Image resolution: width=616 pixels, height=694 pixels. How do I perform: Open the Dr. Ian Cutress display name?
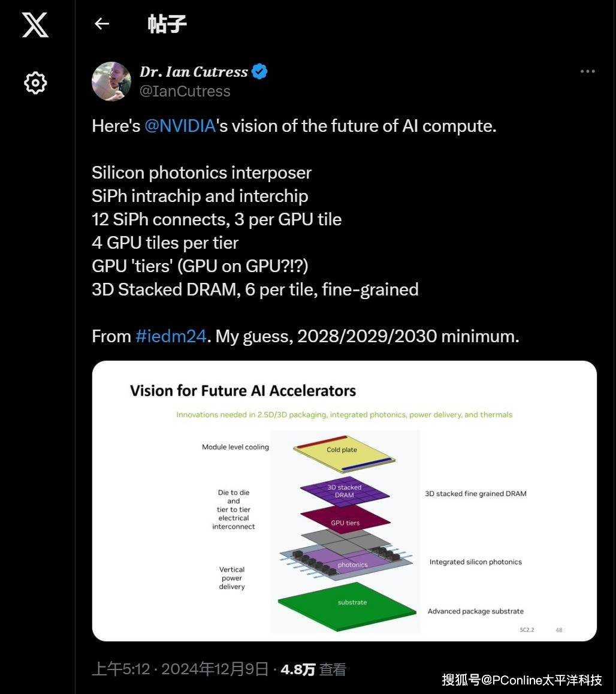pos(194,72)
